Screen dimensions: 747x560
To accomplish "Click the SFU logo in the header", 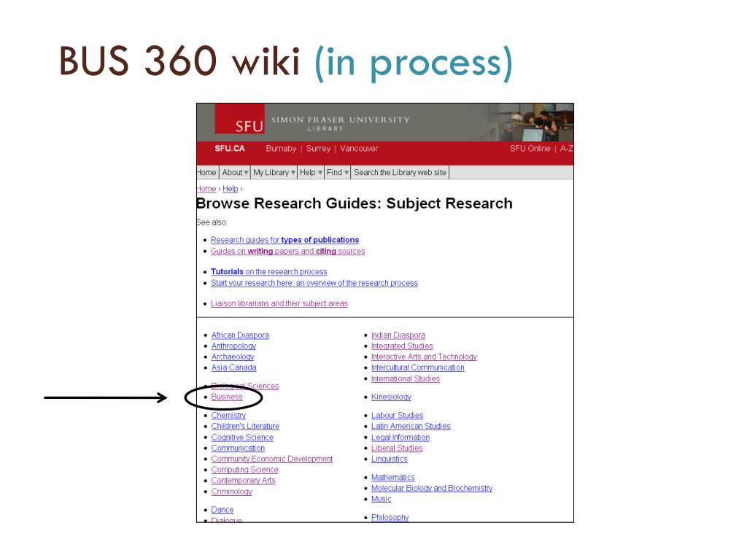I will (239, 119).
